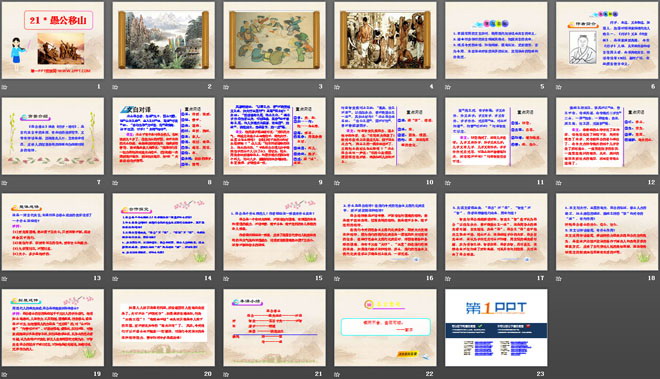Click the animation star icon under slide 9
Screen dimensions: 660x379
point(226,183)
